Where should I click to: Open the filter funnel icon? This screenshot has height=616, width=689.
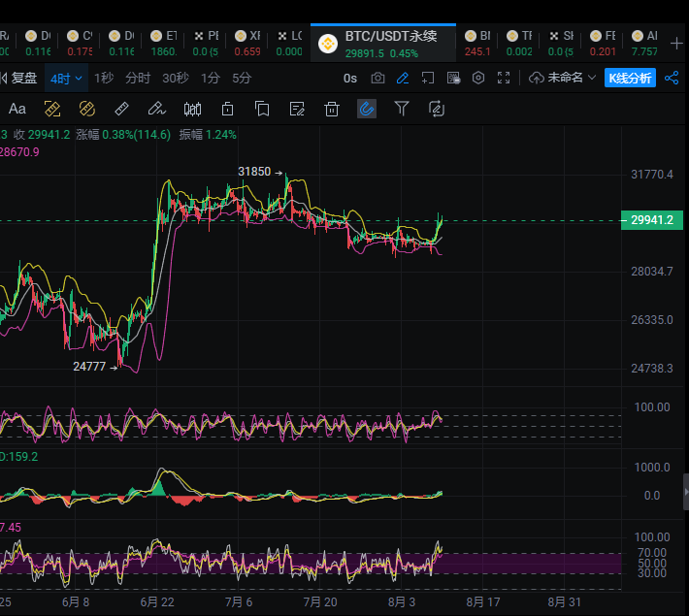pos(401,109)
